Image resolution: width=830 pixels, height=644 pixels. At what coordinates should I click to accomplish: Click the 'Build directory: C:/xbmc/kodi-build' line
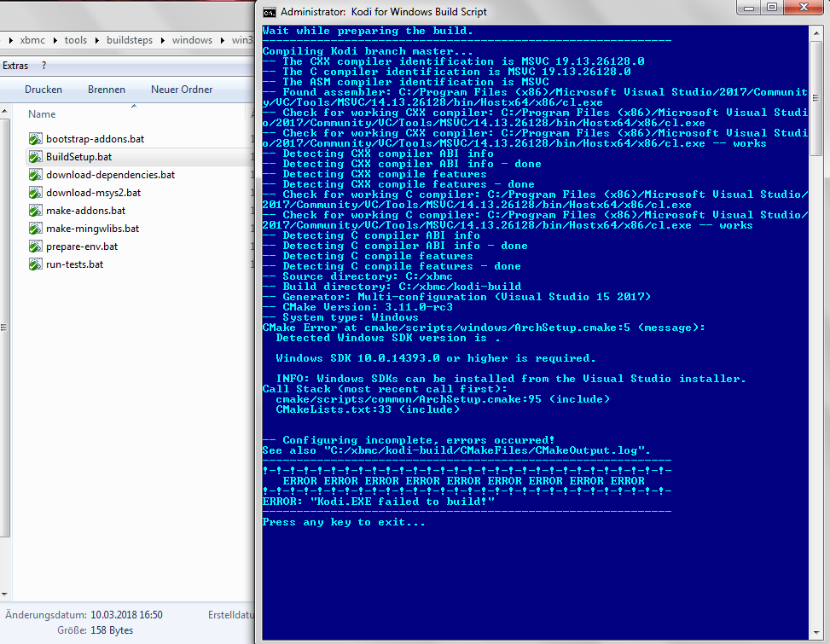pos(392,287)
